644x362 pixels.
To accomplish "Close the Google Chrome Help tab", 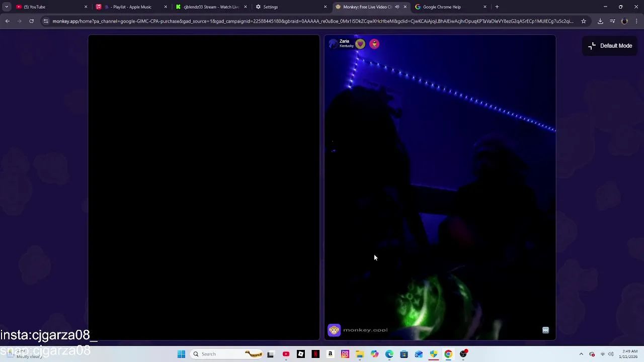I will (x=485, y=7).
